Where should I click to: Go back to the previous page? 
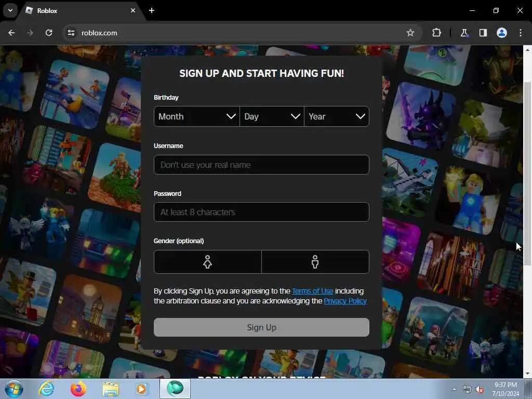point(11,33)
